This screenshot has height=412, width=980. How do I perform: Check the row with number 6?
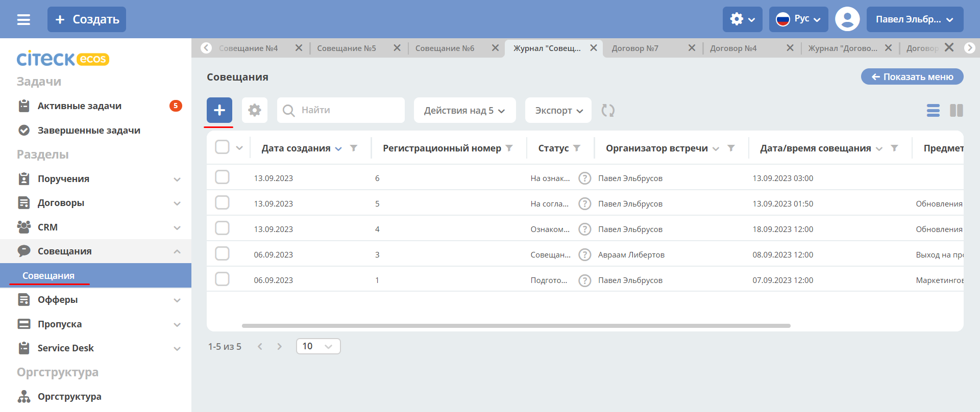pos(222,177)
